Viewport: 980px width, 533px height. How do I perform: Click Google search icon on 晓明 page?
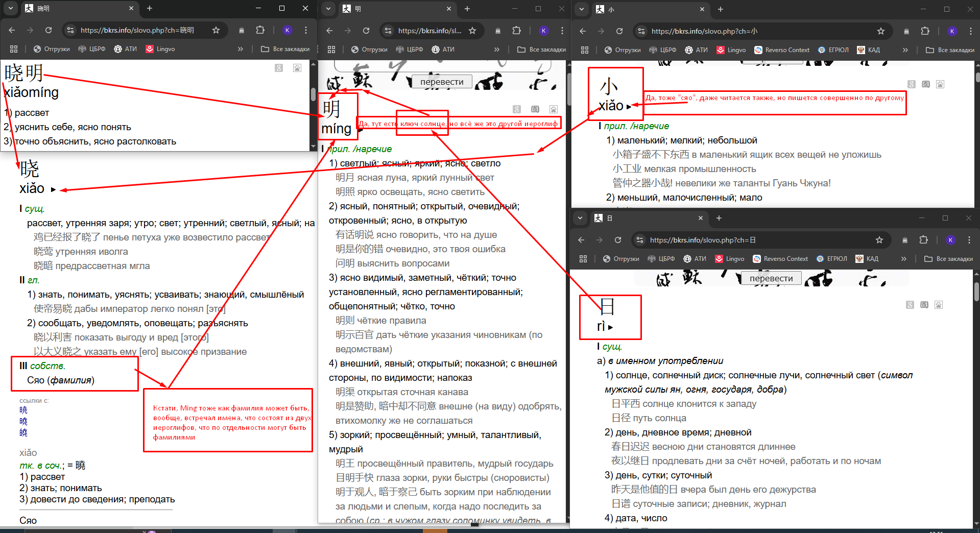click(279, 68)
